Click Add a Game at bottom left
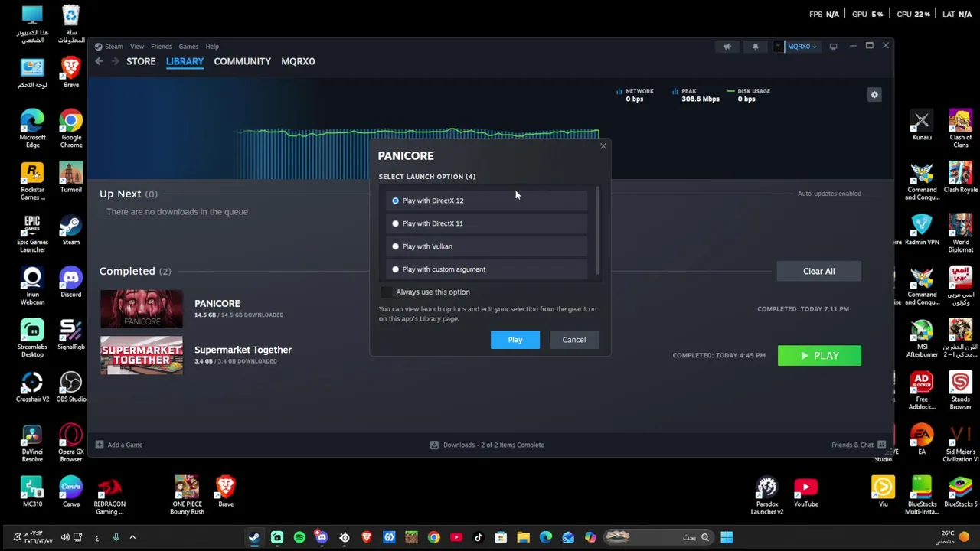This screenshot has height=551, width=980. click(x=119, y=445)
